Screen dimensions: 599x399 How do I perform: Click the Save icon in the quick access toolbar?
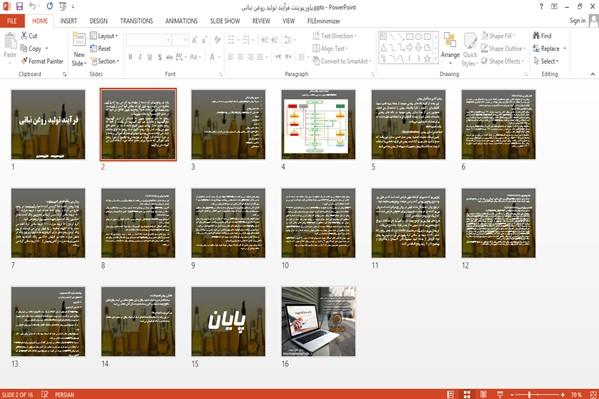(19, 6)
